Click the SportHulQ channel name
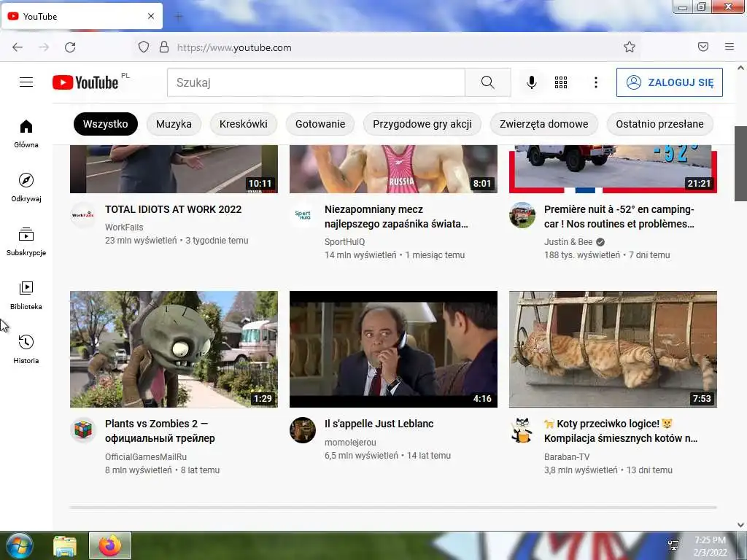 pyautogui.click(x=344, y=242)
